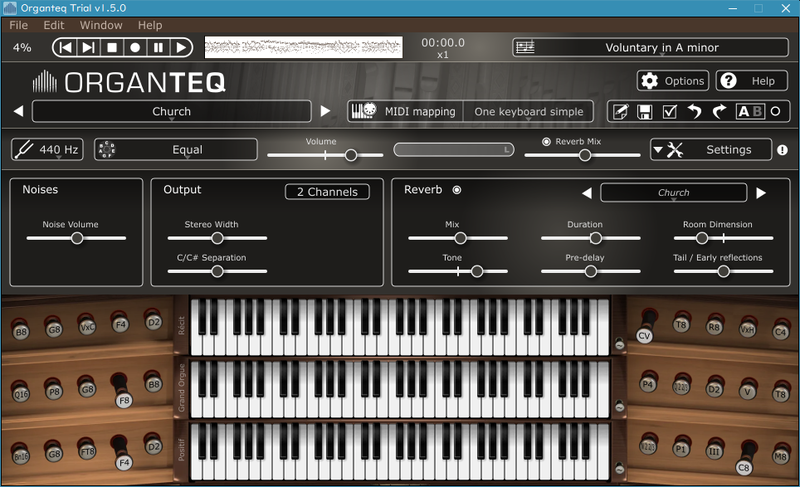Open the One keyboard simple mapping dropdown
Image resolution: width=800 pixels, height=487 pixels.
click(x=529, y=111)
